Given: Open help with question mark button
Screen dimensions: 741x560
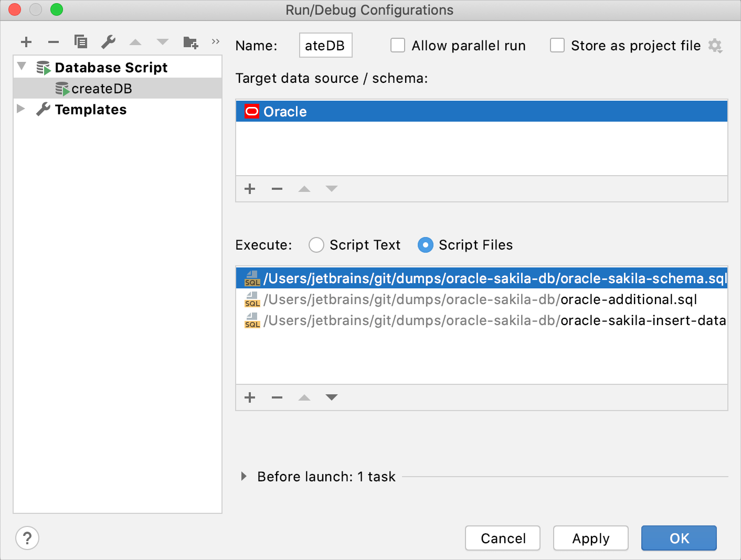Looking at the screenshot, I should (x=27, y=538).
